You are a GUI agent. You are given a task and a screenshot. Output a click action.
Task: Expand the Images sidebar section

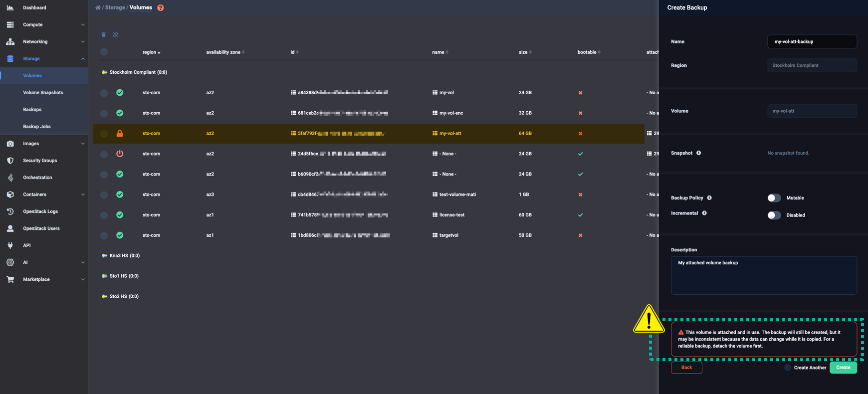click(x=44, y=144)
